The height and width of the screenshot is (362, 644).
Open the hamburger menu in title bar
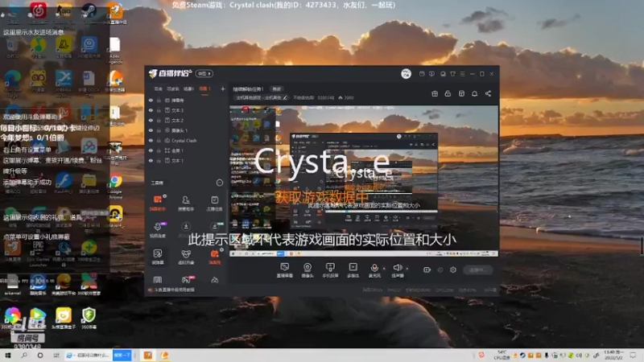(462, 74)
